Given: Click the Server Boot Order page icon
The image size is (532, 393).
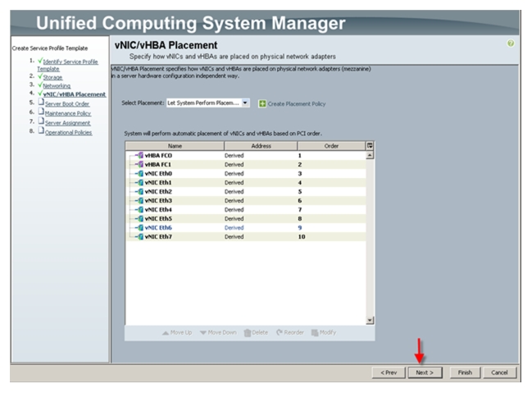Looking at the screenshot, I should 41,102.
